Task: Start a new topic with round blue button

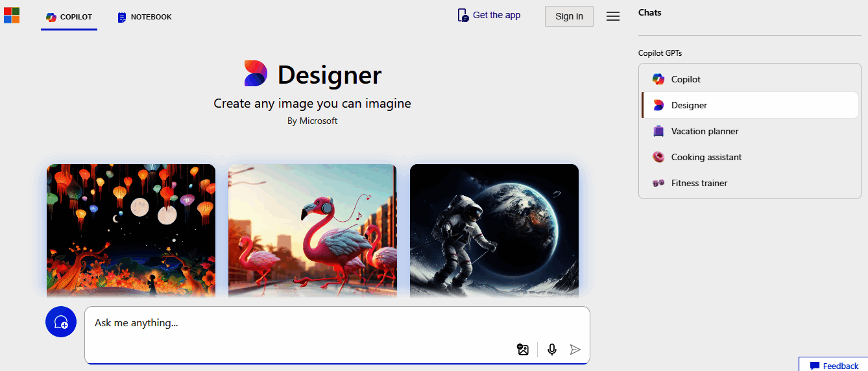Action: [x=61, y=322]
